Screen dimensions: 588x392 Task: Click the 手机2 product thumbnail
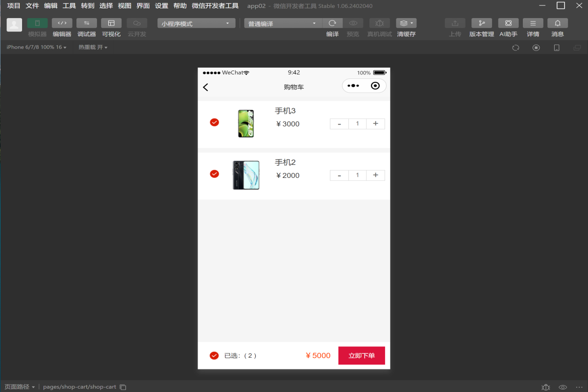coord(246,175)
